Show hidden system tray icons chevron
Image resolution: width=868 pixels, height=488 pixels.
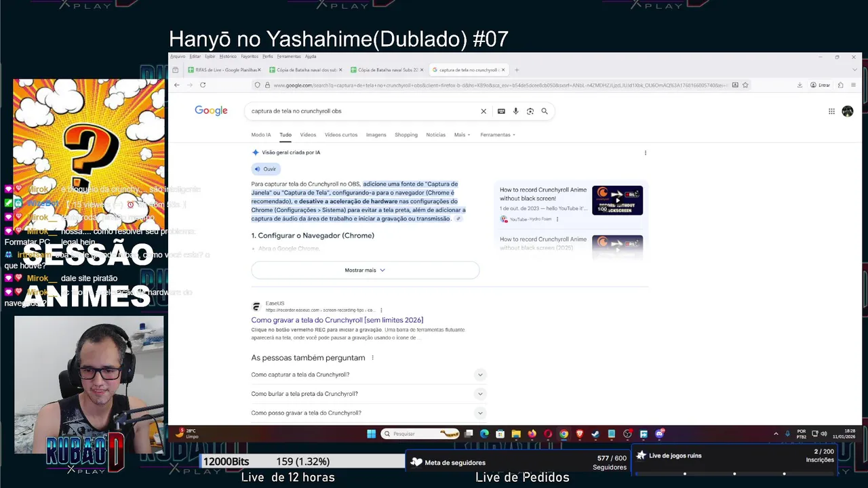[x=776, y=434]
